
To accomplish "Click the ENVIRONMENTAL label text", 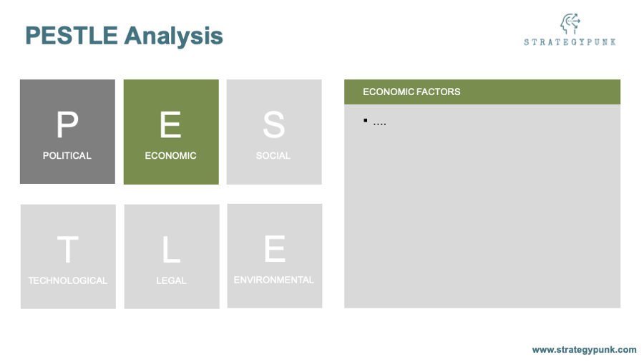I will tap(274, 280).
